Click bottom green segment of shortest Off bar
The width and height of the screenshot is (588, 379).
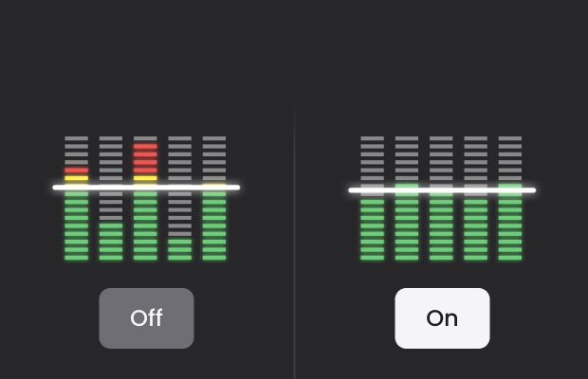click(179, 258)
